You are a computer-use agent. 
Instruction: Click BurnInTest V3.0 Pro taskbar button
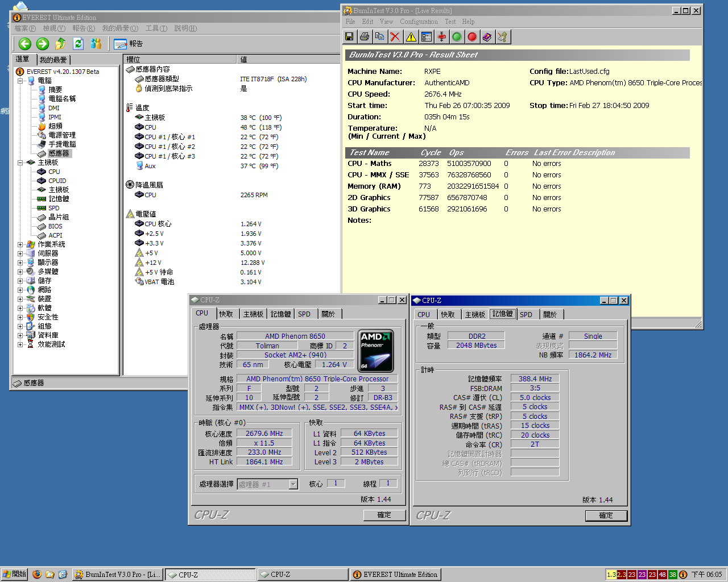pos(118,575)
